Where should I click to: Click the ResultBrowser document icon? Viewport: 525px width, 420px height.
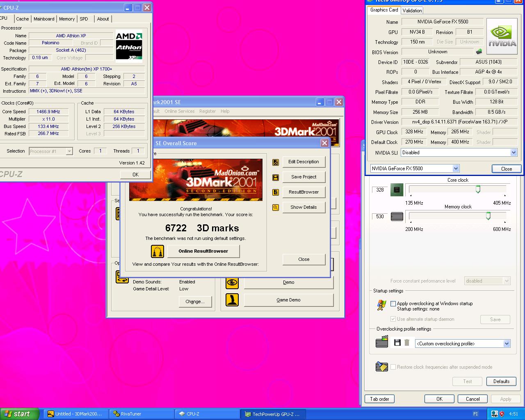[x=276, y=192]
